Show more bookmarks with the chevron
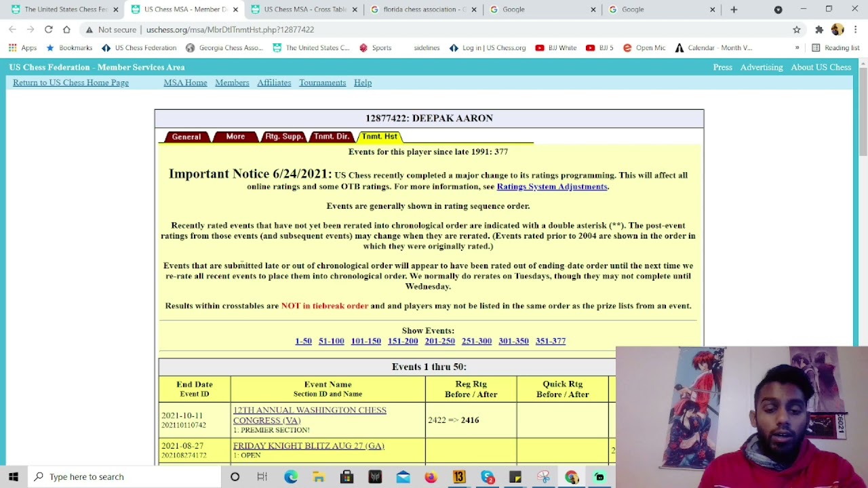Viewport: 868px width, 488px height. 797,48
